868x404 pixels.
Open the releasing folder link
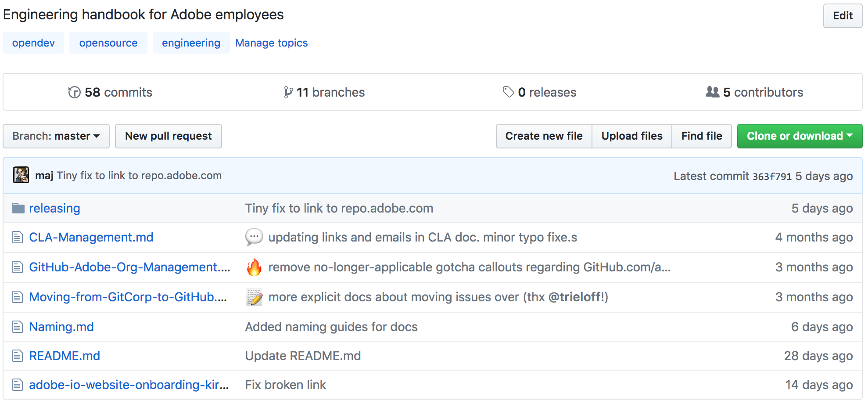[54, 208]
